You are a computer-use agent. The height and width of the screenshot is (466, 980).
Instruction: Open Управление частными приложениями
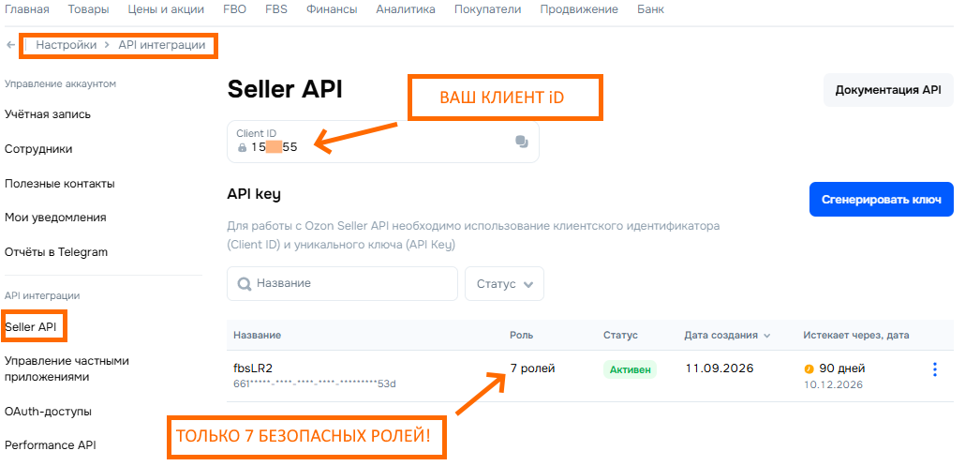[x=67, y=369]
